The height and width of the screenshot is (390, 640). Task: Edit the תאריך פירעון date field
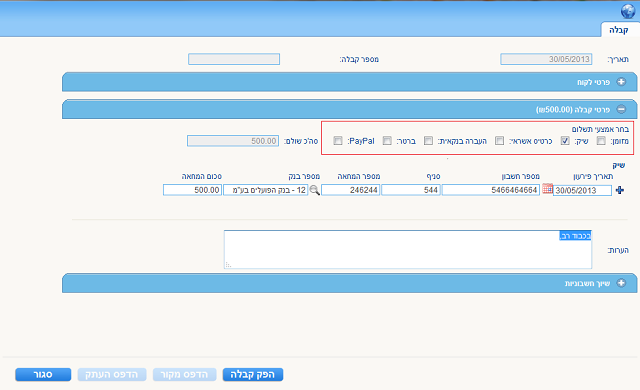point(582,191)
